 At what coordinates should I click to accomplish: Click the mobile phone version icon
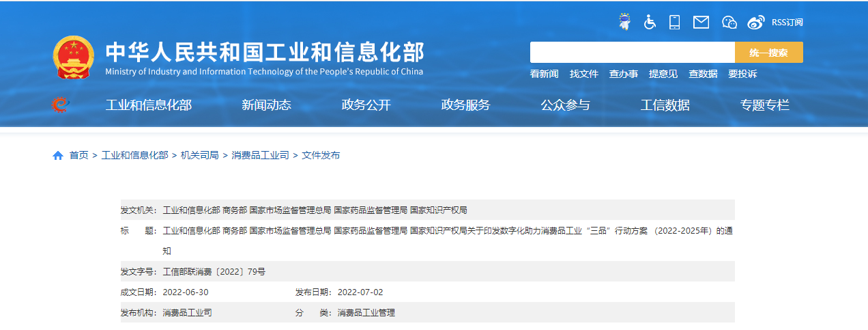point(674,22)
